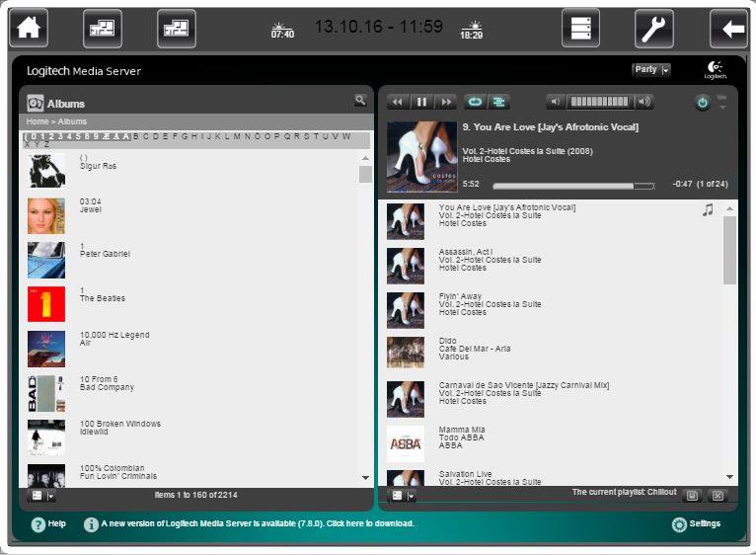The image size is (756, 555).
Task: Open the playlist view-mode dropdown
Action: tap(403, 496)
